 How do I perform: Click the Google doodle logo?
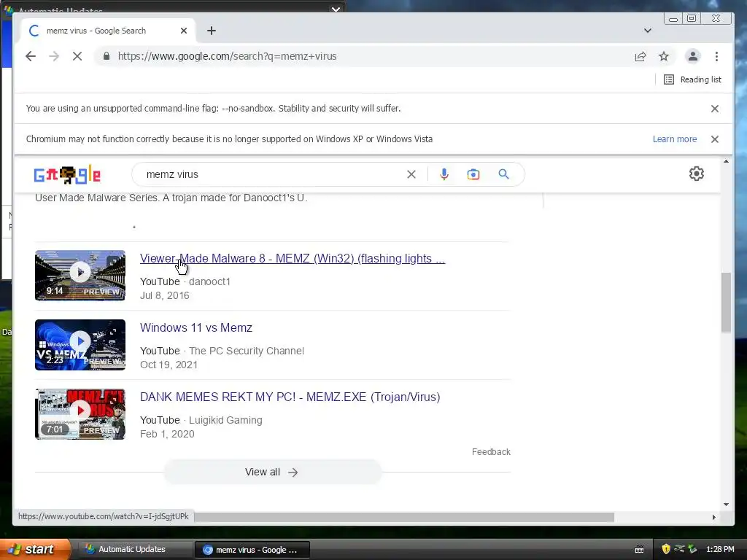[67, 175]
